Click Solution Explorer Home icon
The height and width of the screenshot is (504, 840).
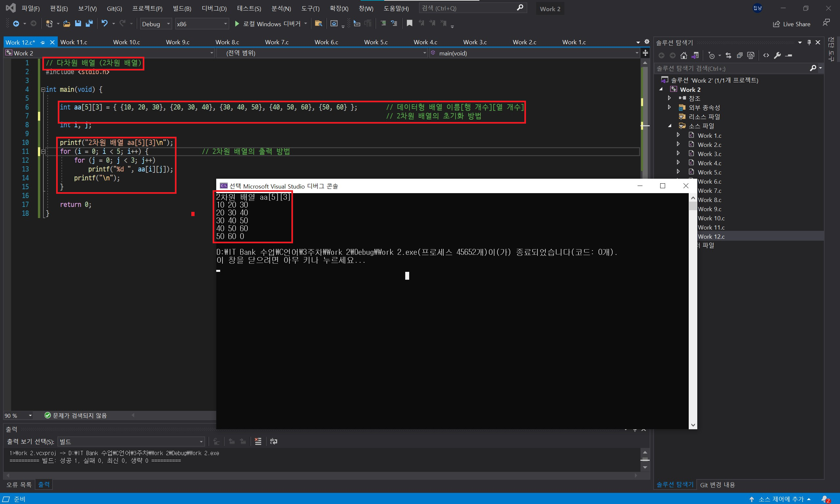click(684, 55)
